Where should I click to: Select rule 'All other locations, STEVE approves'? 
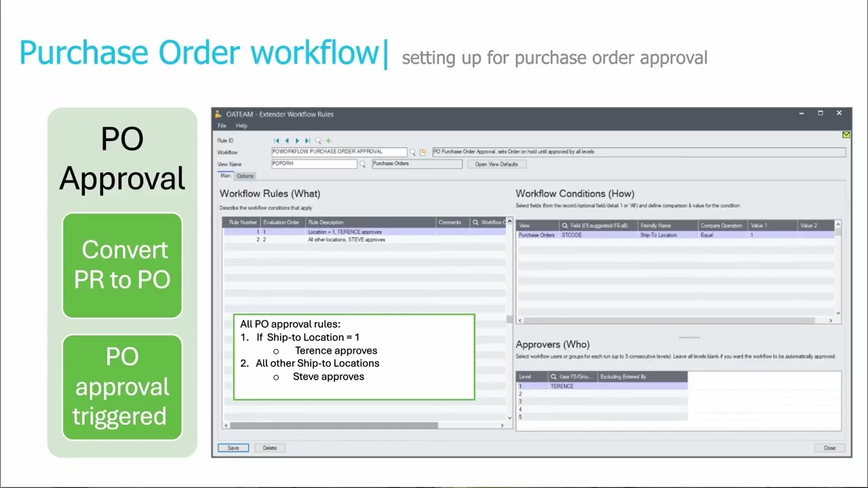pyautogui.click(x=365, y=240)
